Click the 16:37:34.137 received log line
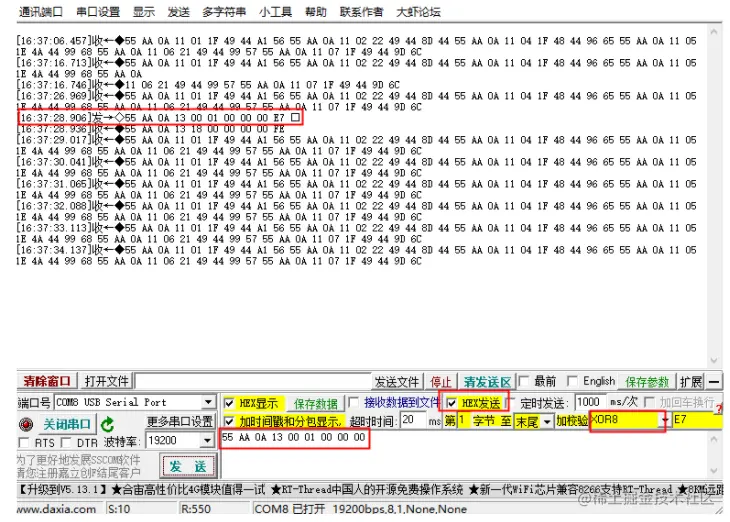The image size is (730, 522). pyautogui.click(x=357, y=256)
